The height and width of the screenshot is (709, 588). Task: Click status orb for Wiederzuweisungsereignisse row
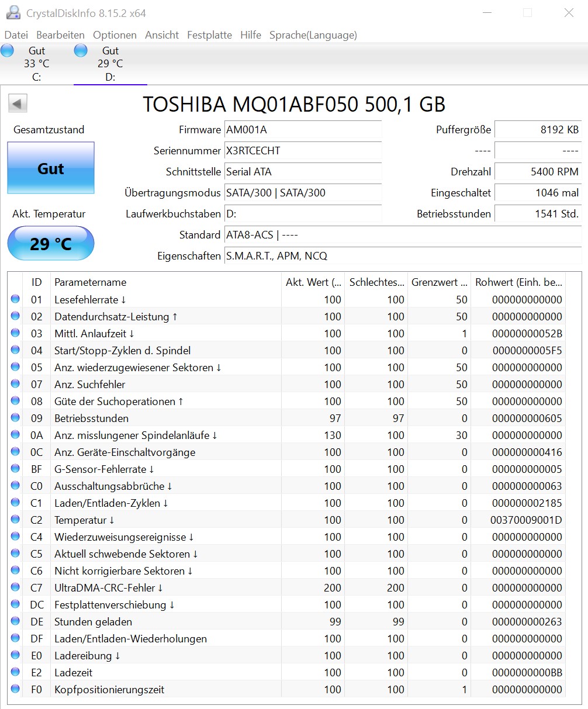coord(15,537)
